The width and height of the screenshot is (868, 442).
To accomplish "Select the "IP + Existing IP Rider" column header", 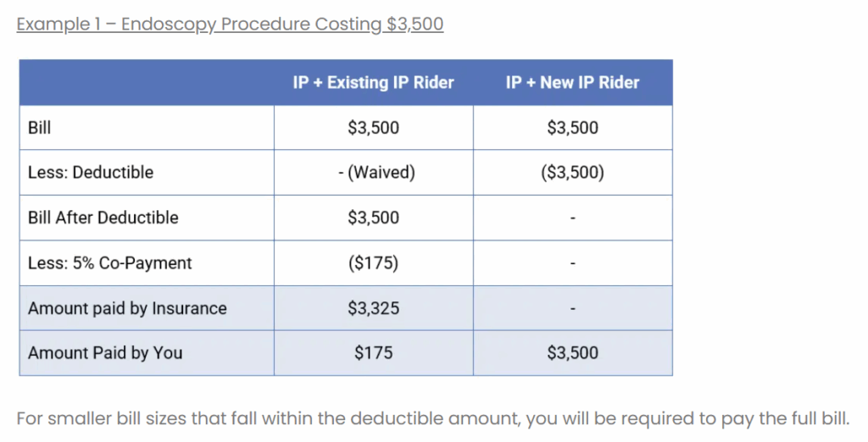I will [x=373, y=82].
